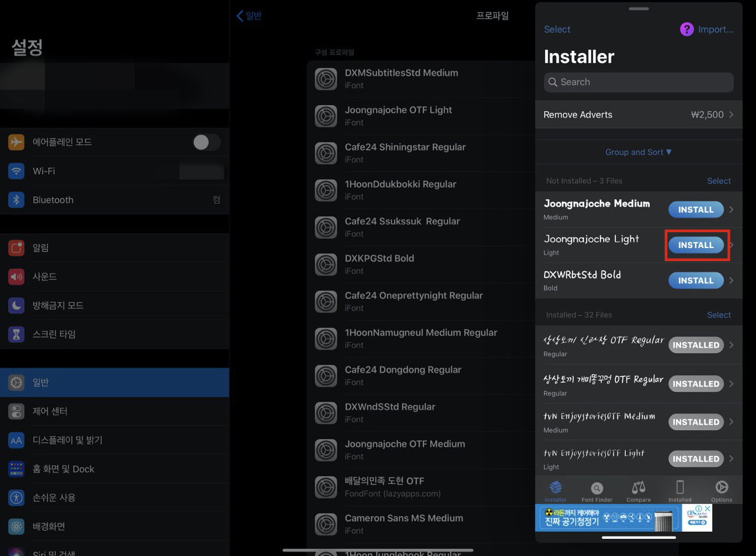Open the Joongnajoche OTF Light profile icon
Viewport: 756px width, 556px height.
(x=326, y=116)
